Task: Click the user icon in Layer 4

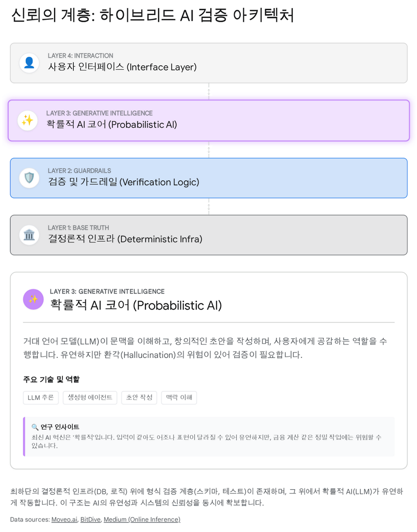Action: coord(29,63)
